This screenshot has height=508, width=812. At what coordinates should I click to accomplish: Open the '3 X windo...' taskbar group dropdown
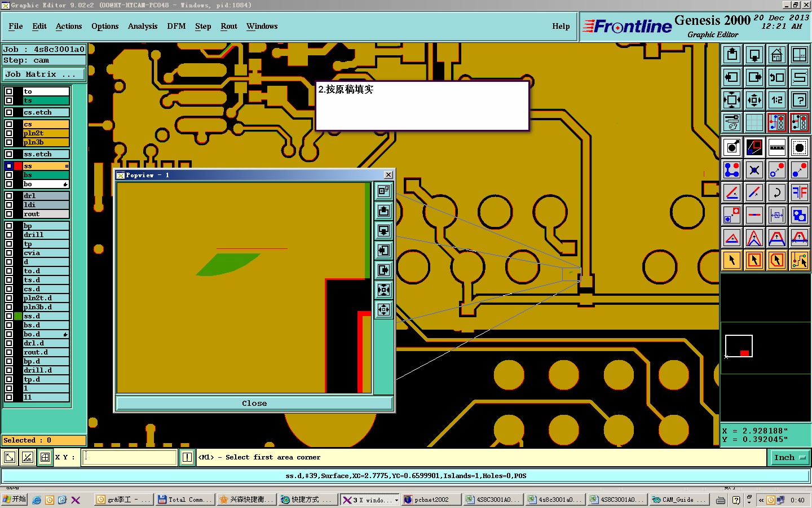396,500
